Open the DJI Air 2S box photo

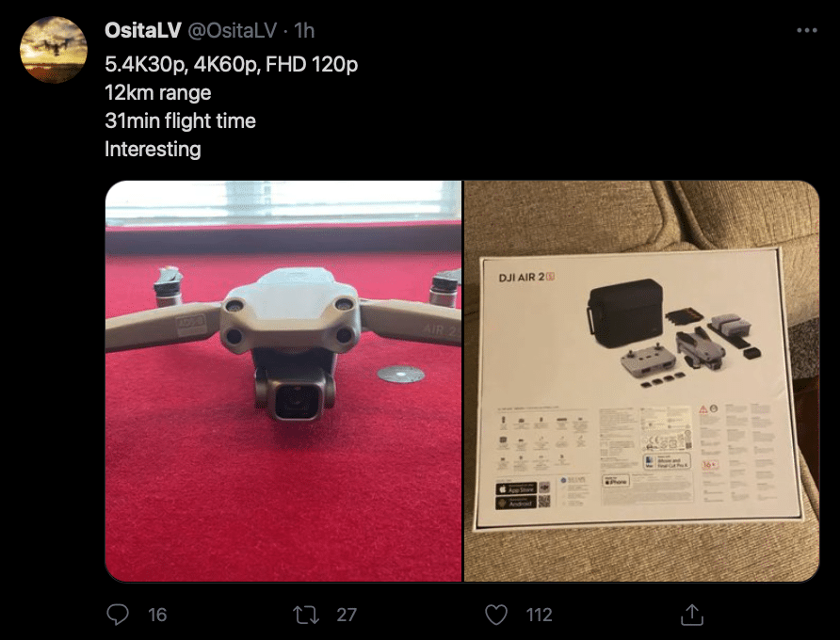[x=641, y=381]
